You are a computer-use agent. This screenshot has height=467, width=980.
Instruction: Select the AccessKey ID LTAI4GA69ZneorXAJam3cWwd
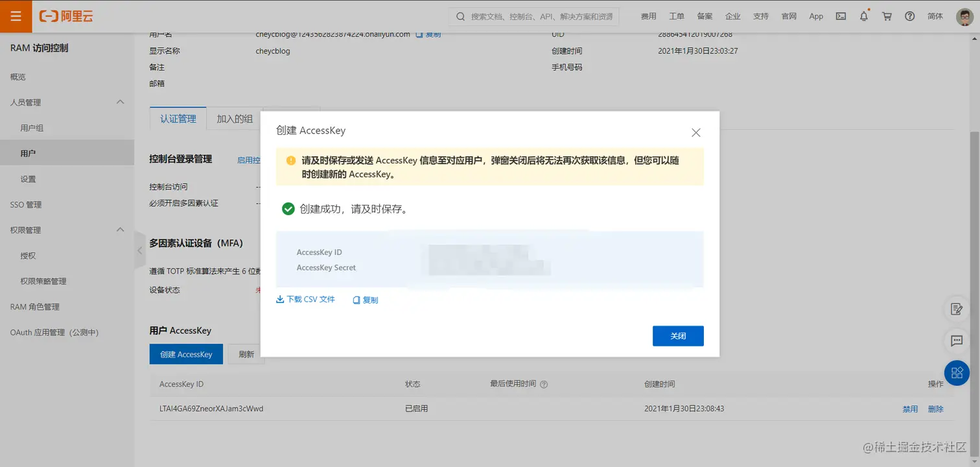point(211,409)
